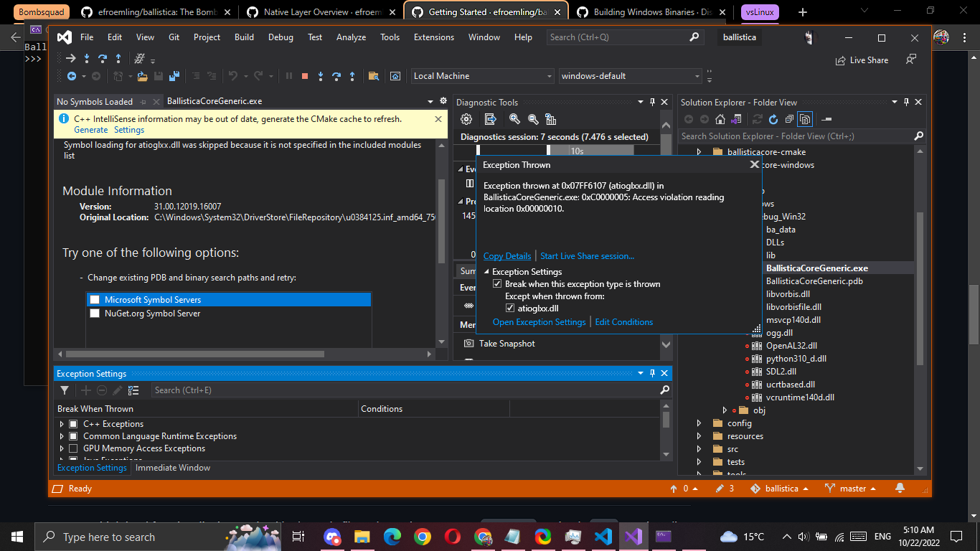Switch to the Immediate Window tab
980x551 pixels.
point(172,467)
